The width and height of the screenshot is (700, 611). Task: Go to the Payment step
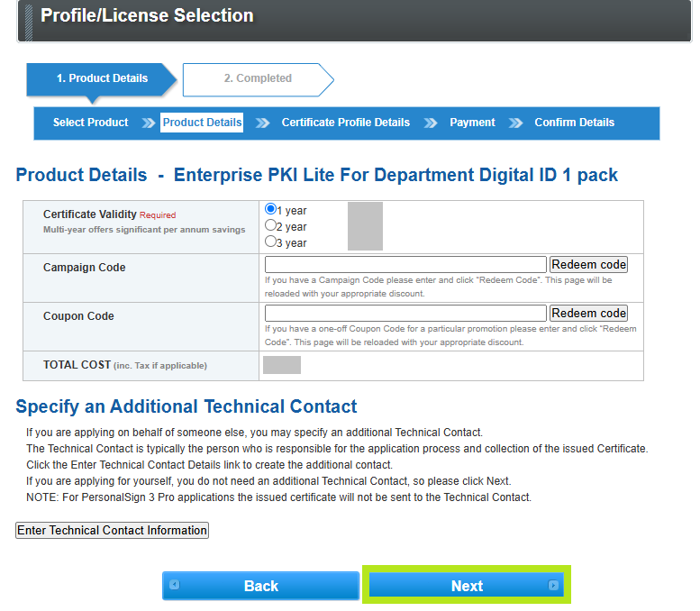pyautogui.click(x=472, y=123)
